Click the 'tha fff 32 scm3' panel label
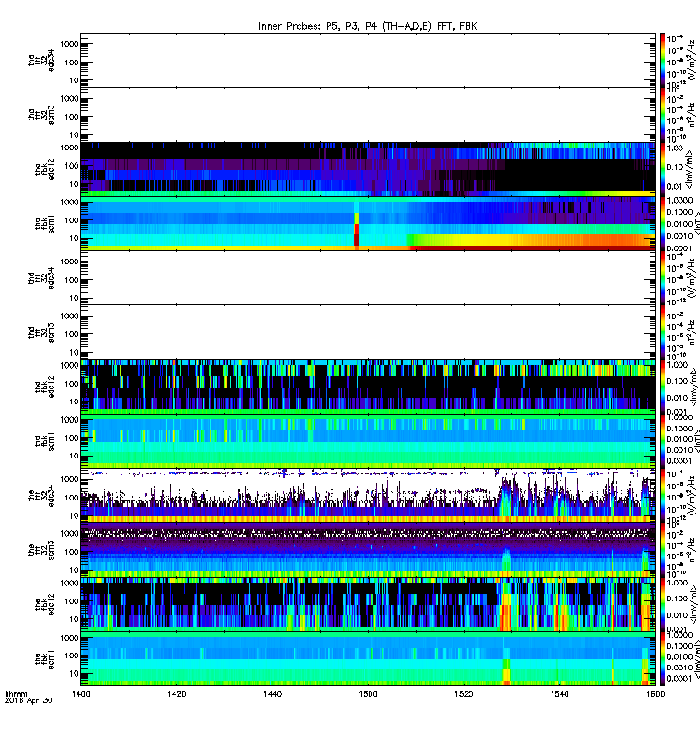This screenshot has width=700, height=747. [41, 115]
